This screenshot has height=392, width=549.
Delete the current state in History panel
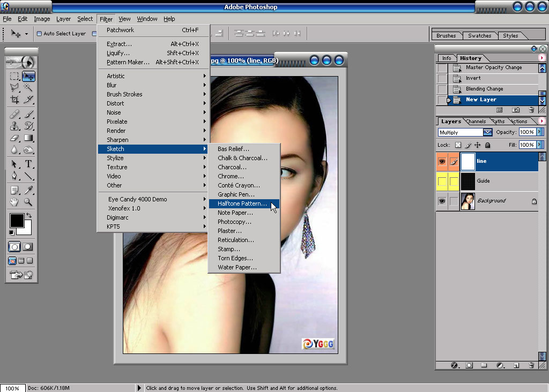coord(531,110)
